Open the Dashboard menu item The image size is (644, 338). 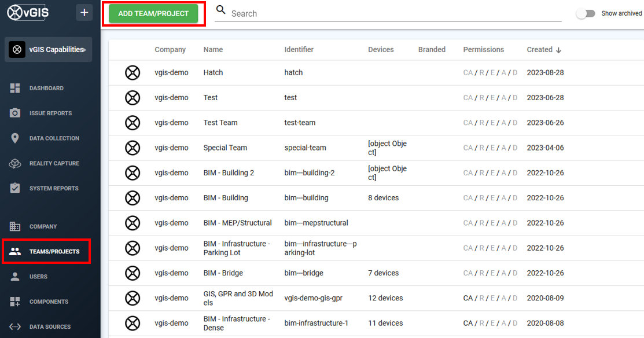[46, 88]
